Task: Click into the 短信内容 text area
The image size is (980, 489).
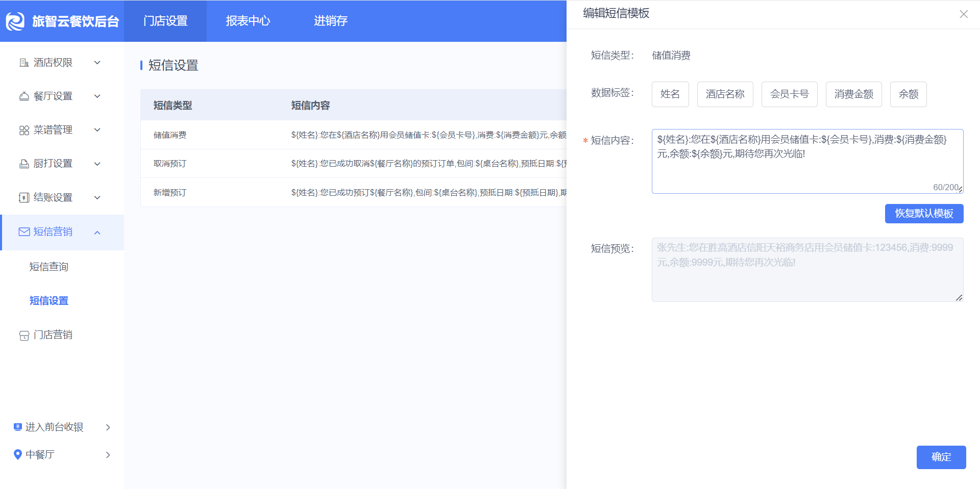Action: [x=807, y=161]
